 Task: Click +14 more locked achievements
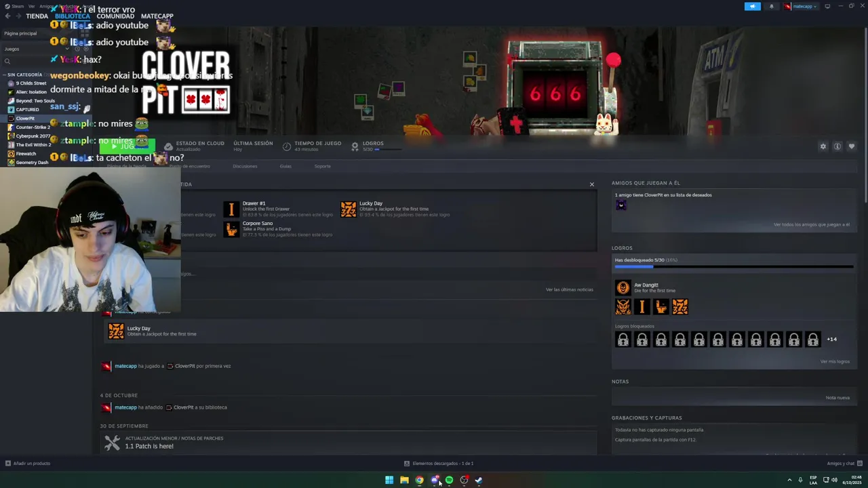(831, 340)
